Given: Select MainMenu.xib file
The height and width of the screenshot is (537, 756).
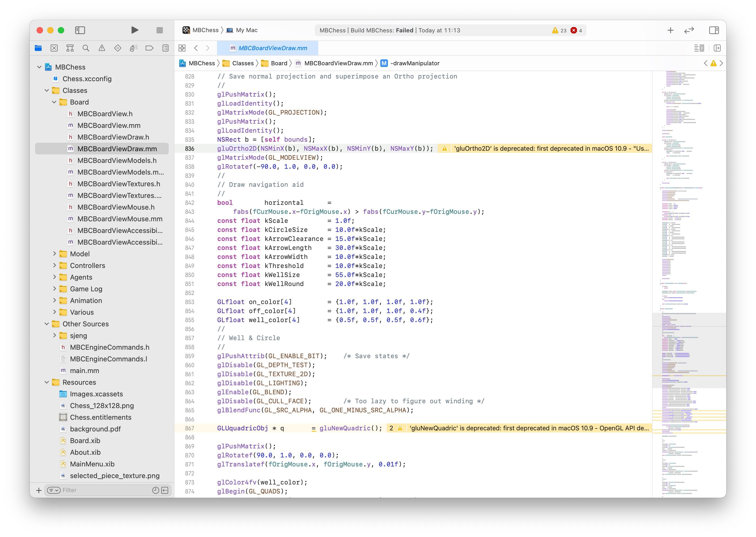Looking at the screenshot, I should pos(102,464).
